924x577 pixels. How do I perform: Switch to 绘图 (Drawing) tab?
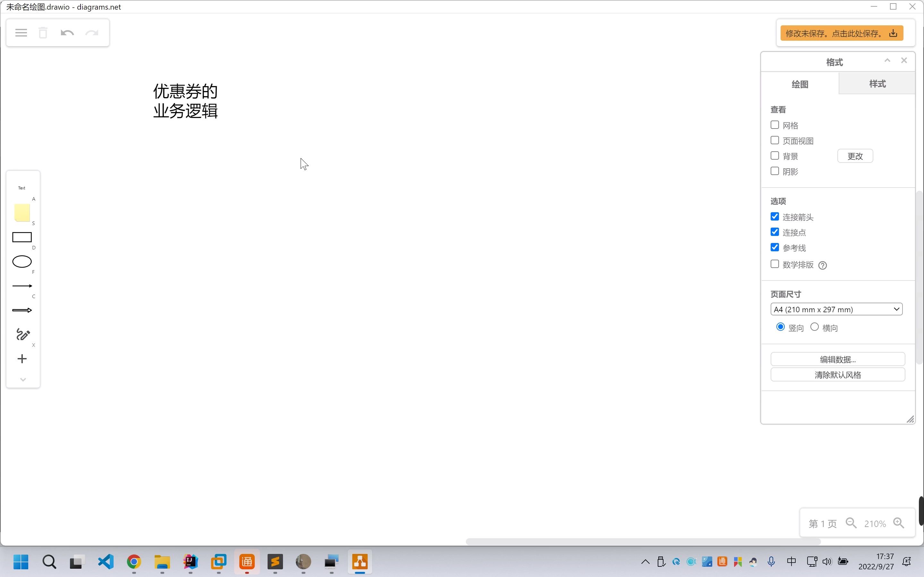tap(800, 84)
